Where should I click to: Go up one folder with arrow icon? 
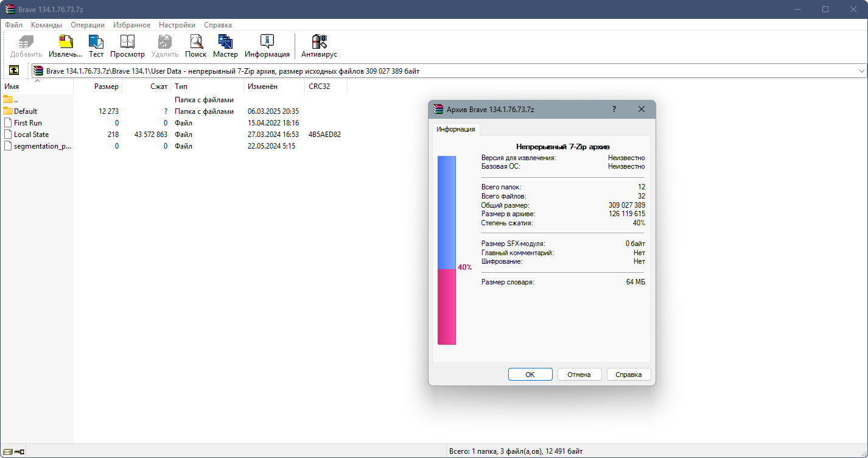point(14,71)
